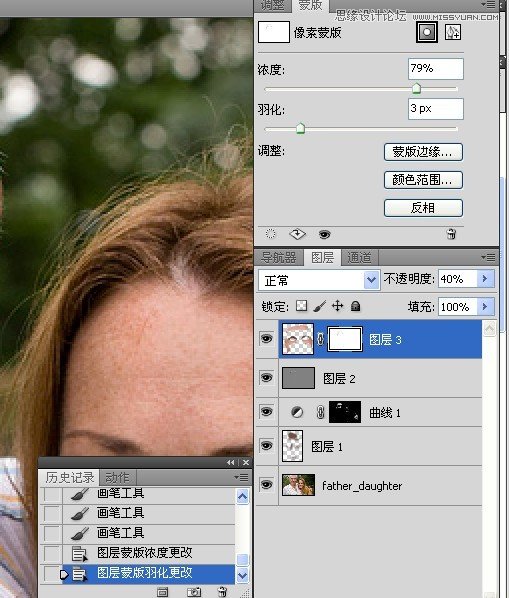The height and width of the screenshot is (598, 509).
Task: Click the 羽化 feather slider handle
Action: 300,128
